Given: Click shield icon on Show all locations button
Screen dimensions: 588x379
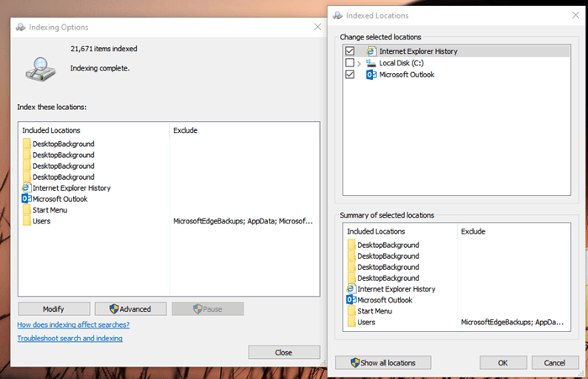Looking at the screenshot, I should point(355,362).
